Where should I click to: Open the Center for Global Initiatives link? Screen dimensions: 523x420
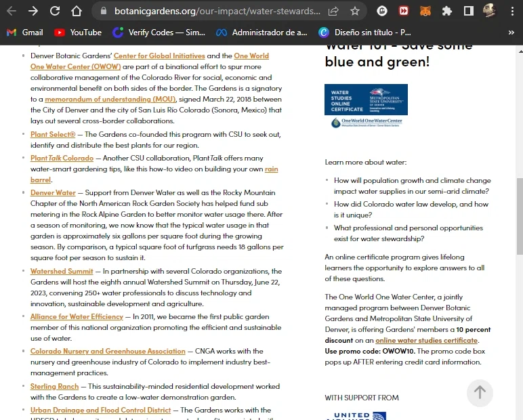[x=159, y=56]
